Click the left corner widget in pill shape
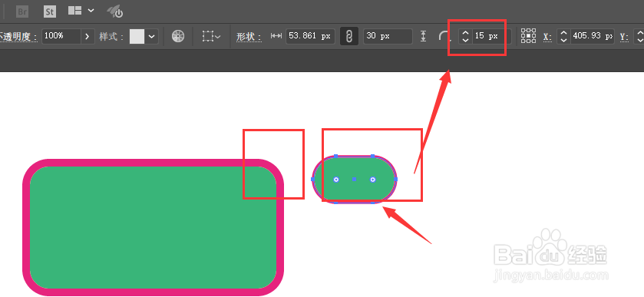The width and height of the screenshot is (644, 297). tap(336, 180)
